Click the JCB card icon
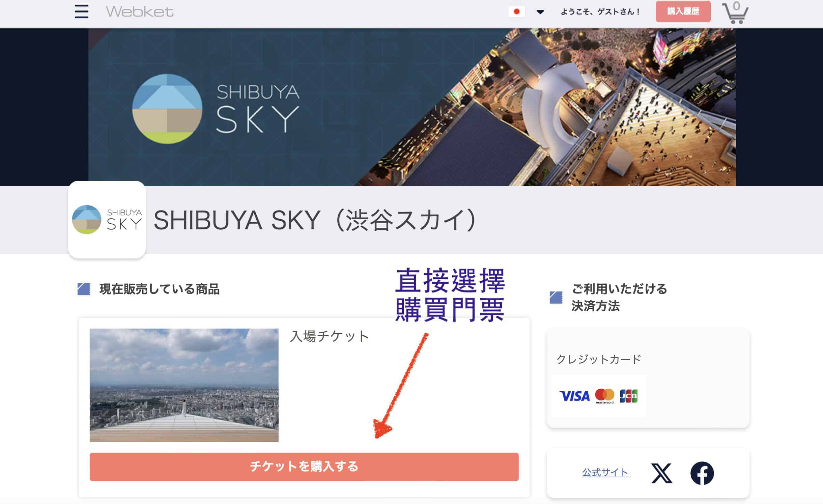Viewport: 823px width, 504px height. point(629,396)
